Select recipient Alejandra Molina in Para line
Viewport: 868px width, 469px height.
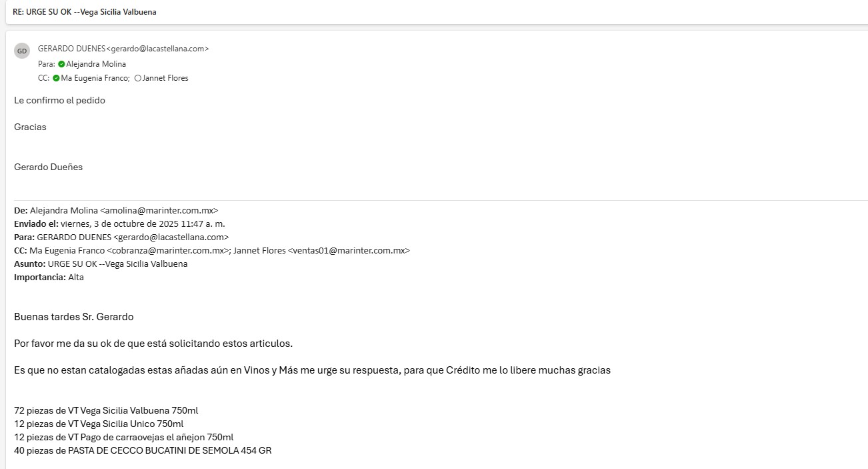[96, 64]
